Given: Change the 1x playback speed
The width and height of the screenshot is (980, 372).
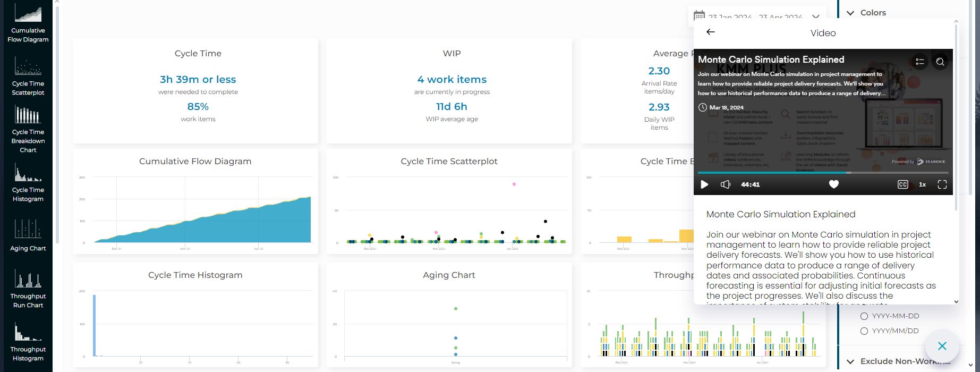Looking at the screenshot, I should pos(922,184).
